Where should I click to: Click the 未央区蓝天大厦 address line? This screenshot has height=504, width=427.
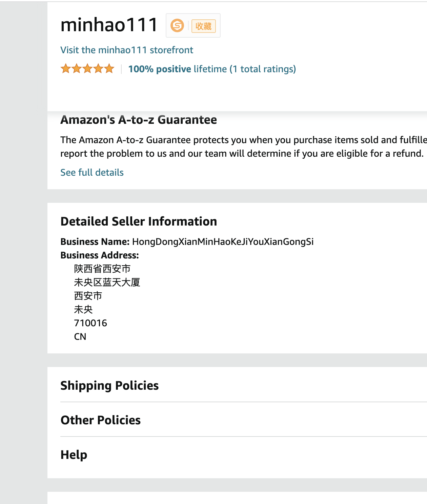pos(107,283)
